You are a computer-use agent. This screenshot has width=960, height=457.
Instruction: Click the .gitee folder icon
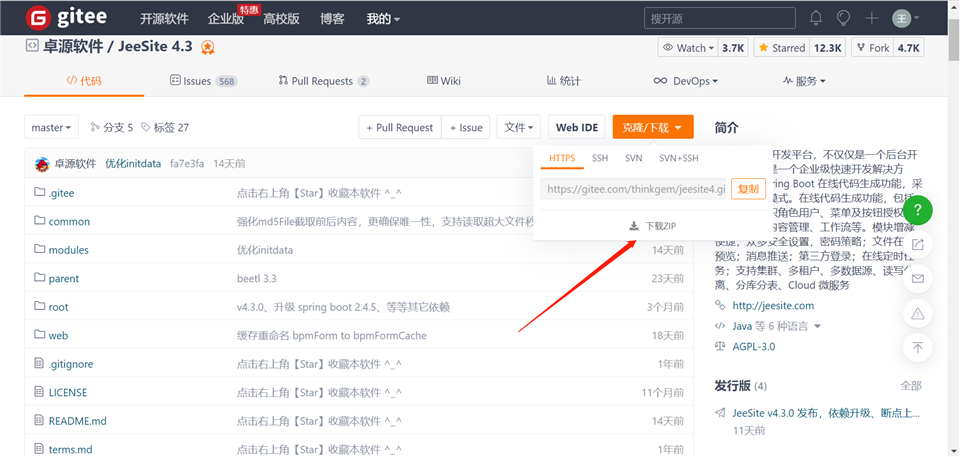(40, 193)
